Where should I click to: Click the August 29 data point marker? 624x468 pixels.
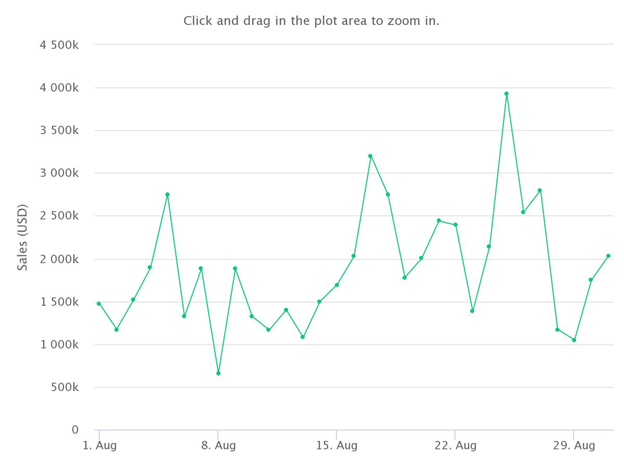pos(574,340)
